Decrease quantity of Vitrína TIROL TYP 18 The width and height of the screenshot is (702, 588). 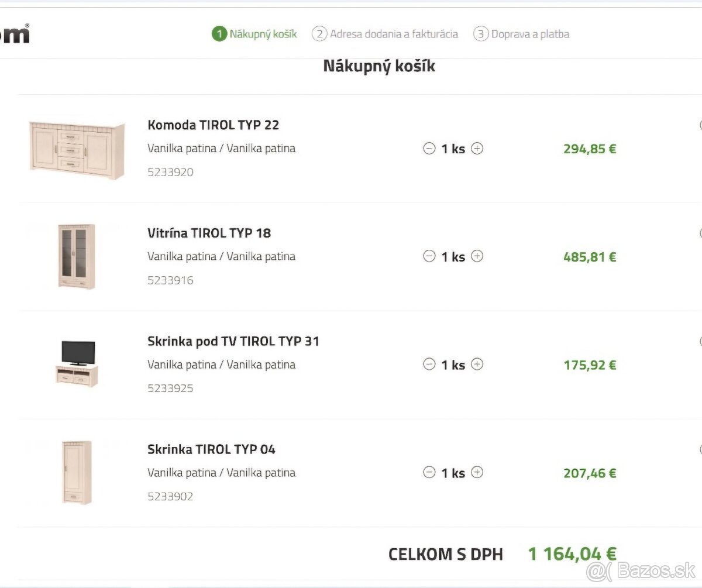429,256
